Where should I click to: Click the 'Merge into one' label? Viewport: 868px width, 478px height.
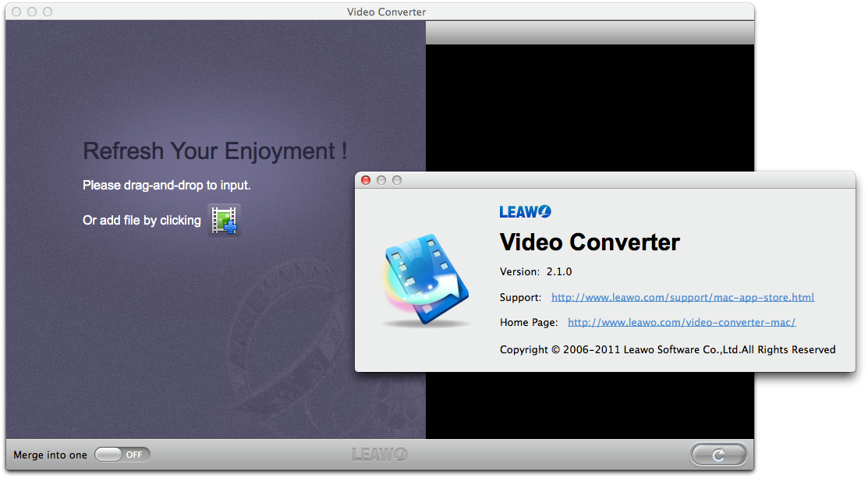click(51, 455)
